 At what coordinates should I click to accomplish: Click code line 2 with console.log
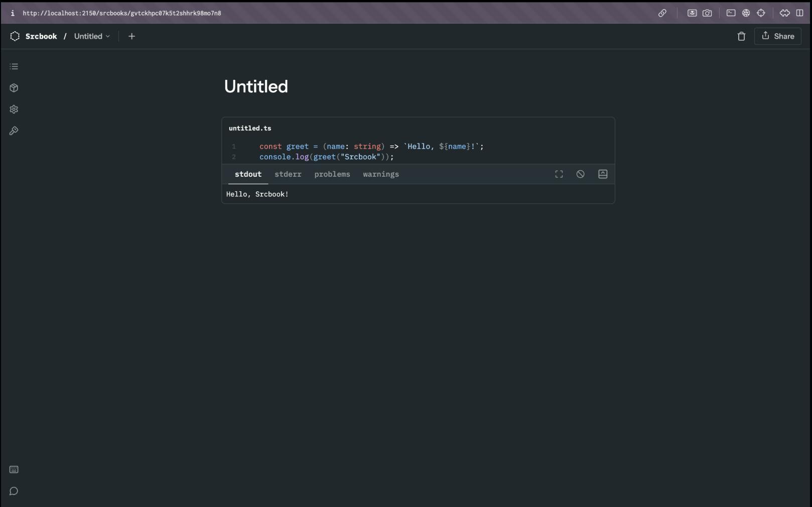[327, 157]
